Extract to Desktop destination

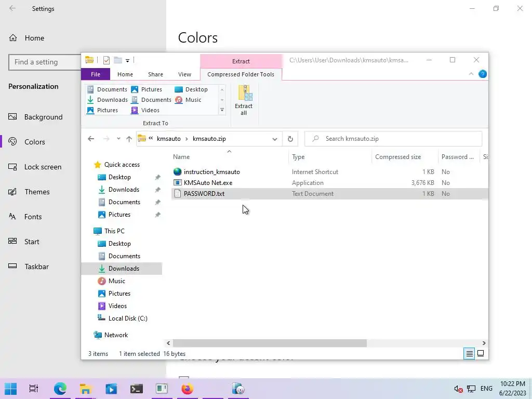[191, 89]
